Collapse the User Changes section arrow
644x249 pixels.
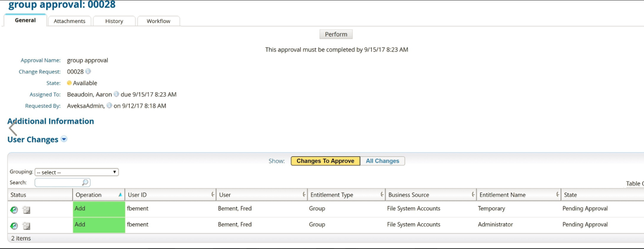tap(64, 139)
